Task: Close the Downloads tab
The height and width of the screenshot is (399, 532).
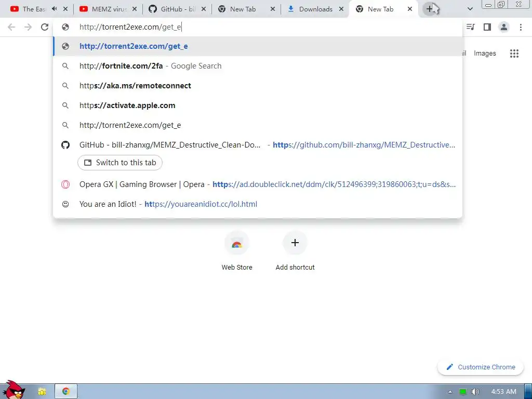Action: pyautogui.click(x=342, y=9)
